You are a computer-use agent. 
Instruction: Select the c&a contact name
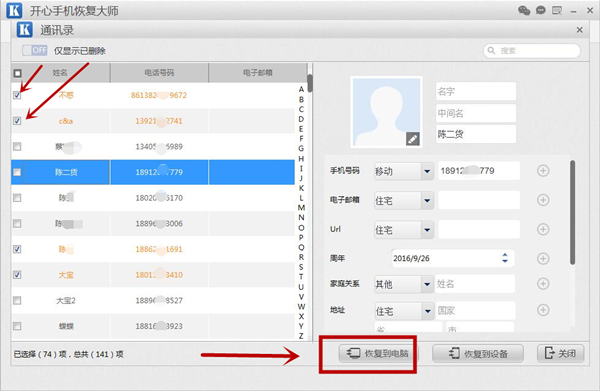pos(66,121)
